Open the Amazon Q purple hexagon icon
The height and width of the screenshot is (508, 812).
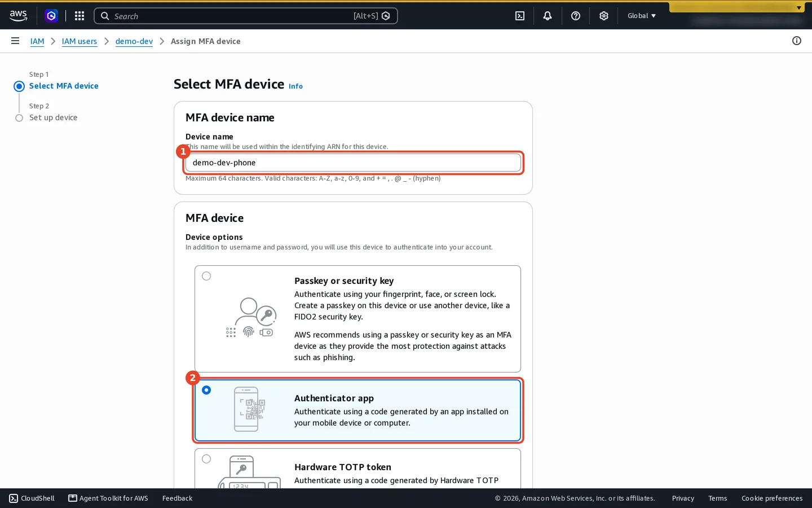pos(51,16)
